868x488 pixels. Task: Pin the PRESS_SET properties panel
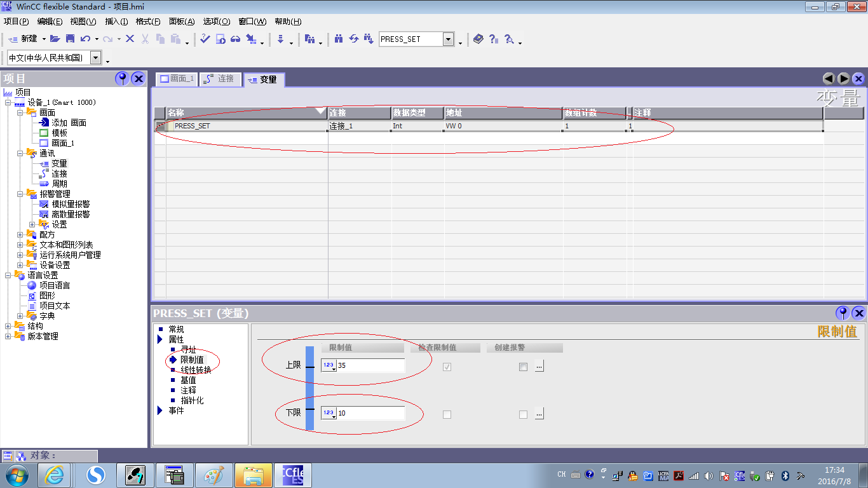point(843,313)
